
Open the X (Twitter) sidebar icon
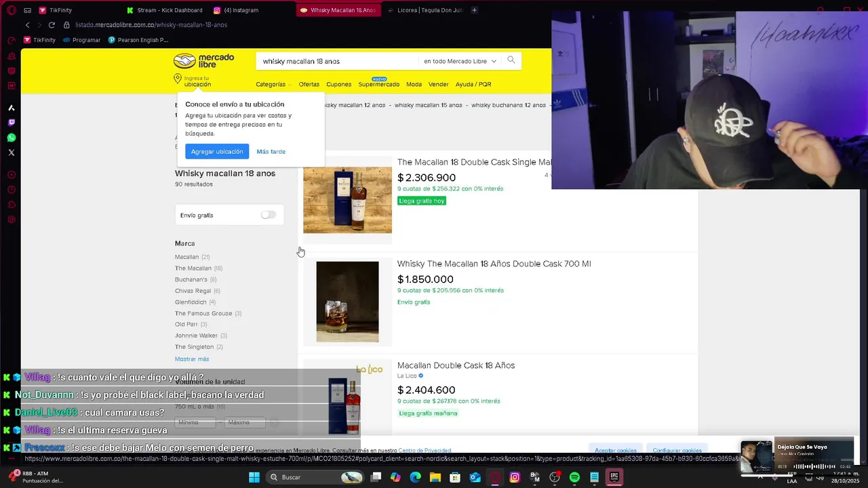click(x=11, y=152)
